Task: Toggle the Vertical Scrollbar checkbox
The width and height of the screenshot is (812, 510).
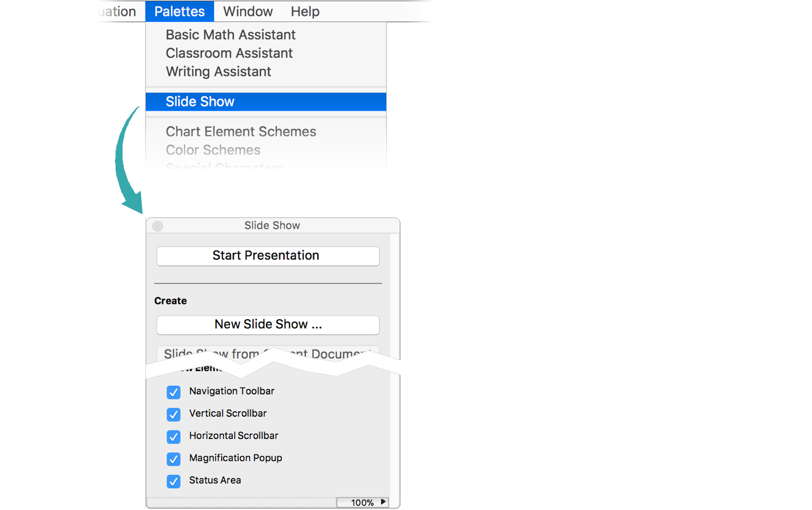Action: pos(174,414)
